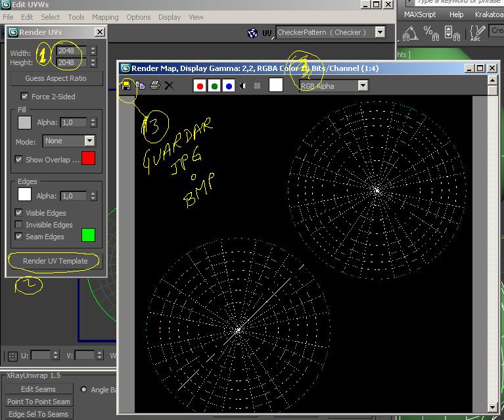Disable Show Overlap checkbox
This screenshot has height=420, width=504.
click(x=18, y=160)
